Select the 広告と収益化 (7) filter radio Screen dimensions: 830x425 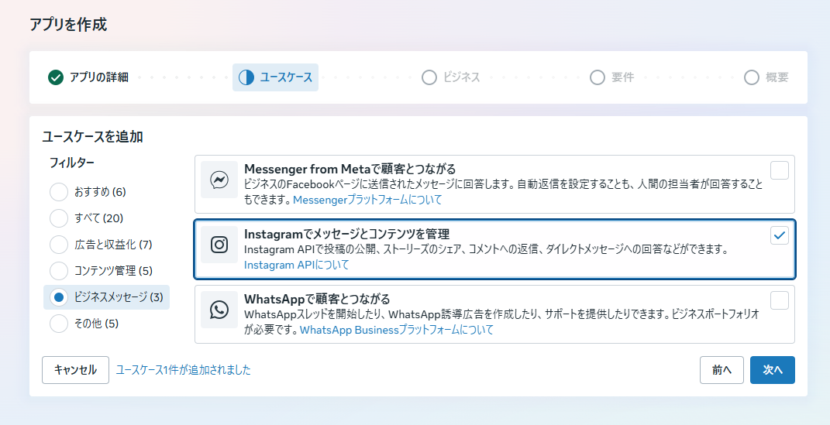(x=59, y=245)
